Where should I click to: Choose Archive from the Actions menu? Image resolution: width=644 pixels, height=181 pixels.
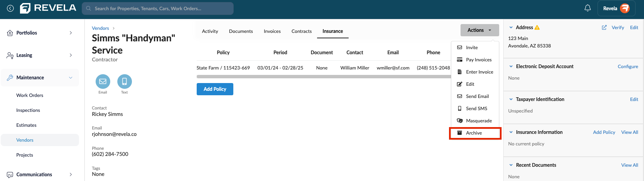(475, 133)
